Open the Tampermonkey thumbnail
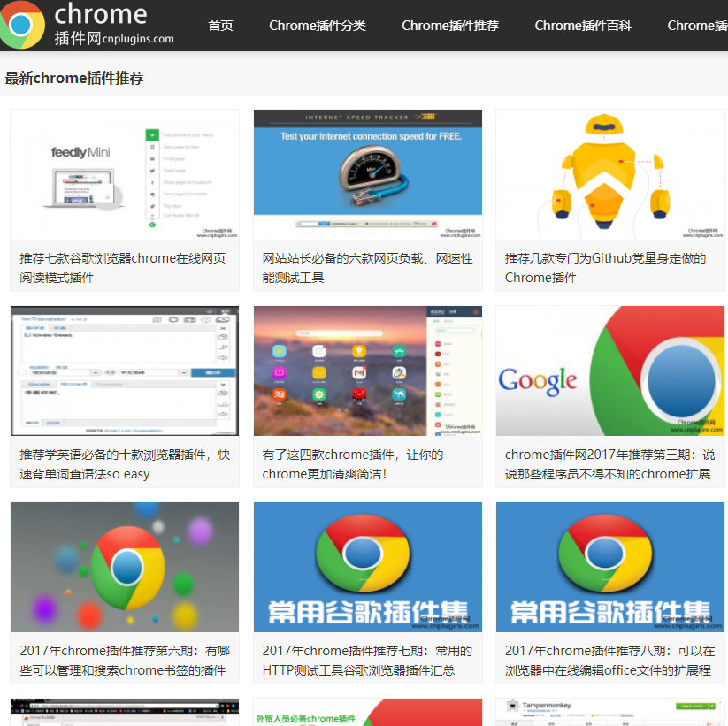 point(610,712)
